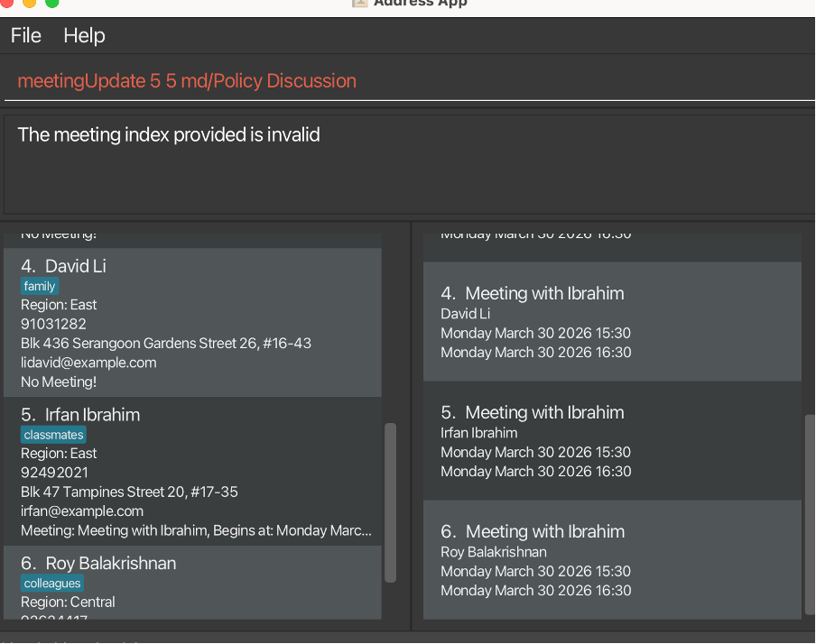
Task: Click Irfan's truncated meeting summary line
Action: click(196, 530)
